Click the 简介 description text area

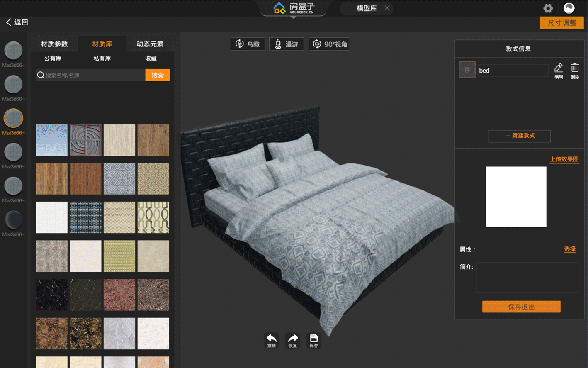[x=527, y=278]
